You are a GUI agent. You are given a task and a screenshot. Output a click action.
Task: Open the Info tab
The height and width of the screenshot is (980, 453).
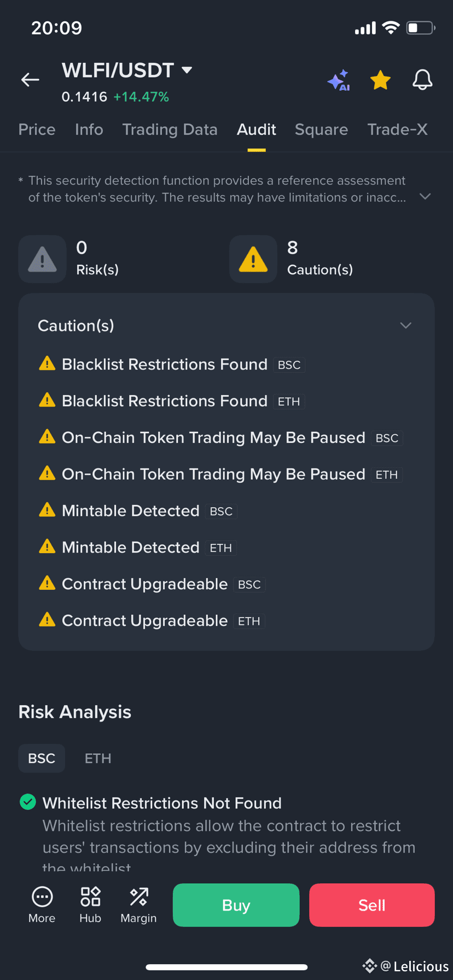click(x=89, y=130)
